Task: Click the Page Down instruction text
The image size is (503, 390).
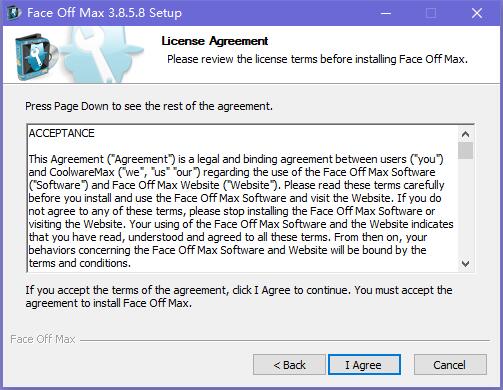Action: pyautogui.click(x=149, y=106)
